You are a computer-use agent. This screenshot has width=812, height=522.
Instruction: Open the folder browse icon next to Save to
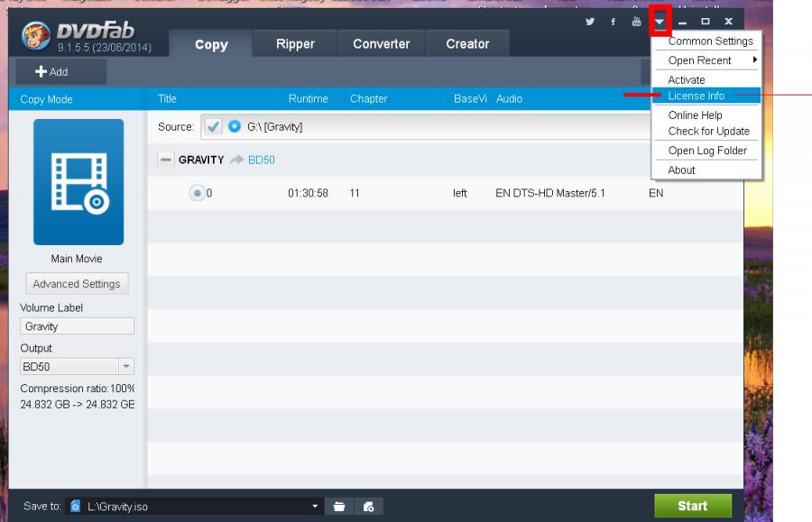(339, 507)
